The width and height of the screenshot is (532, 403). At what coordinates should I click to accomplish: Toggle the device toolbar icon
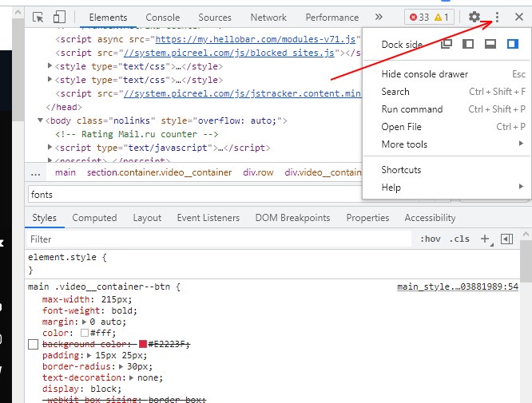pos(59,17)
